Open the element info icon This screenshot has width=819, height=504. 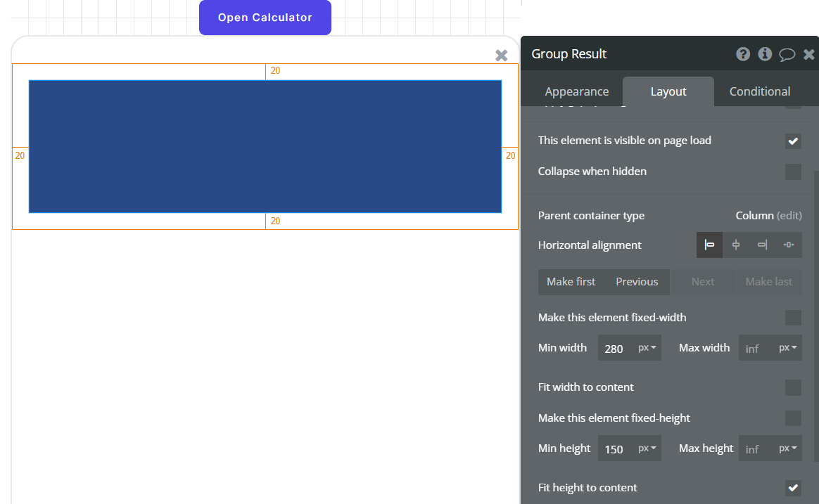pyautogui.click(x=765, y=54)
